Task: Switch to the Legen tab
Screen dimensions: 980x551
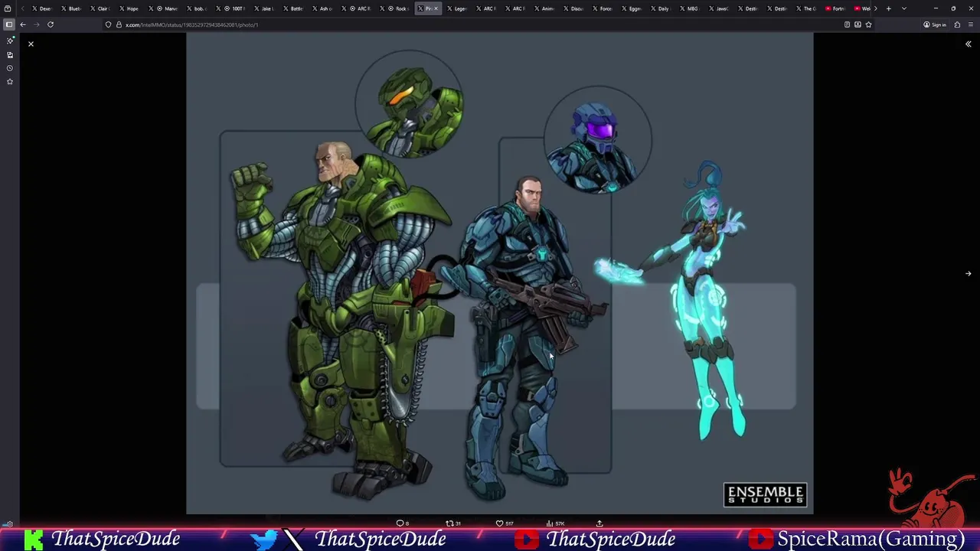Action: point(456,8)
